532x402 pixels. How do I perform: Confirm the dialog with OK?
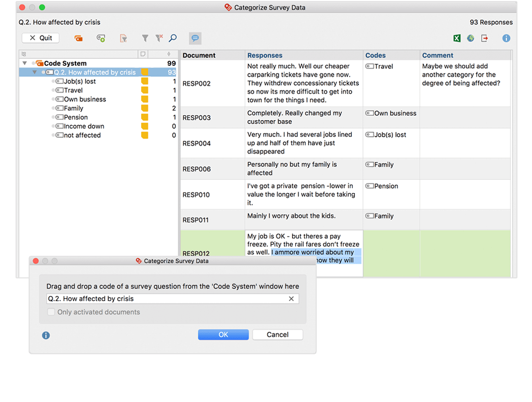(x=223, y=335)
